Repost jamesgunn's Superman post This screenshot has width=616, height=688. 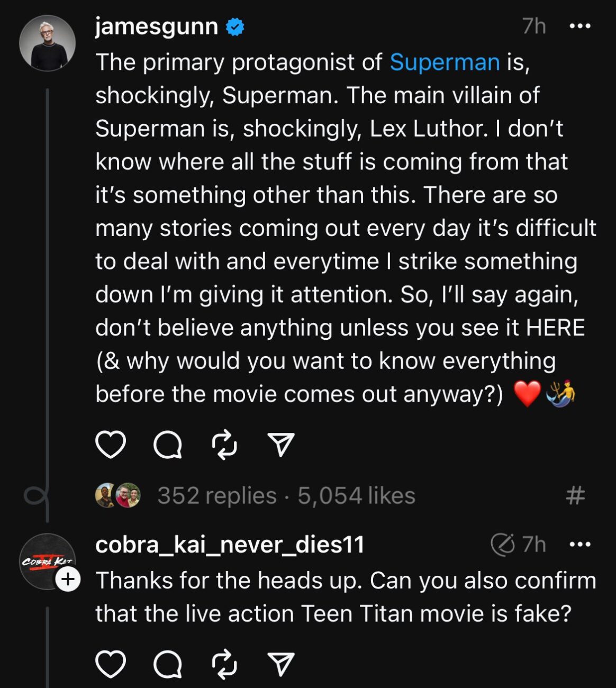click(x=224, y=445)
